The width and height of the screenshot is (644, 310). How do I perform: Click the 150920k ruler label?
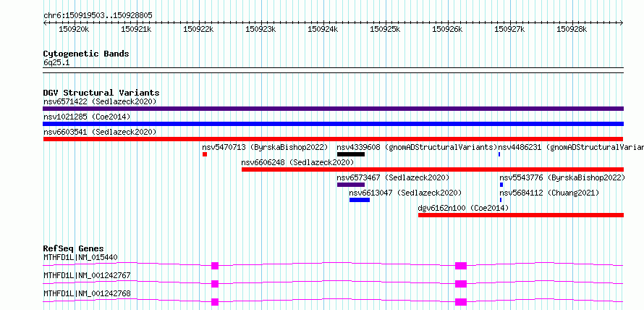(x=74, y=30)
